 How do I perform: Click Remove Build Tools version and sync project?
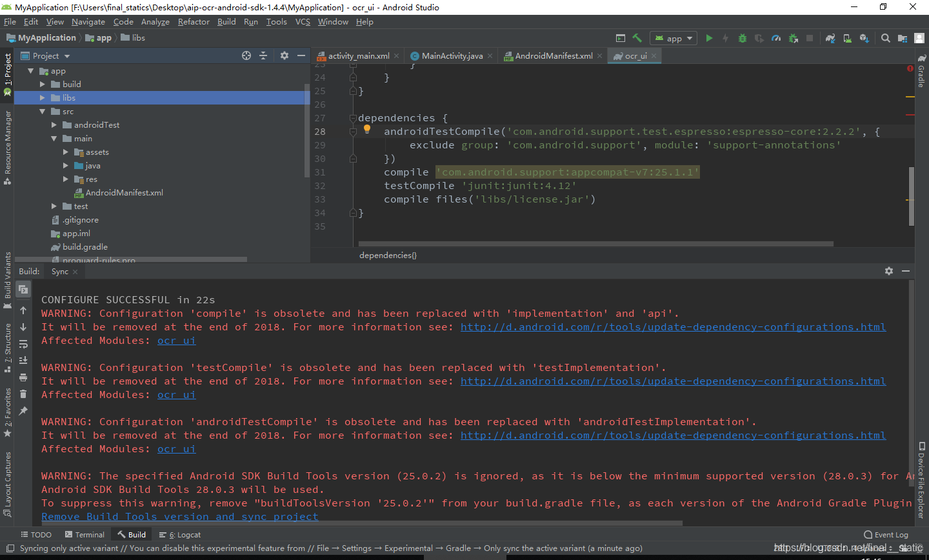click(x=180, y=517)
